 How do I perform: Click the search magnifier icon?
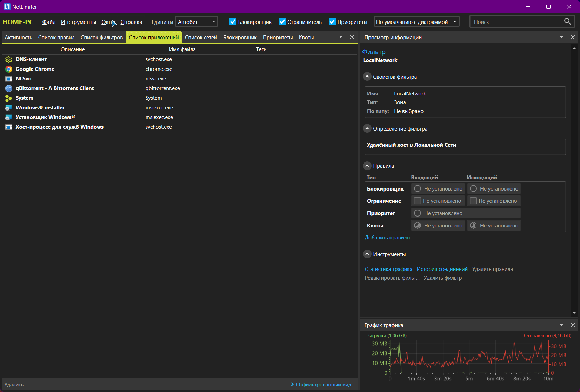[567, 21]
